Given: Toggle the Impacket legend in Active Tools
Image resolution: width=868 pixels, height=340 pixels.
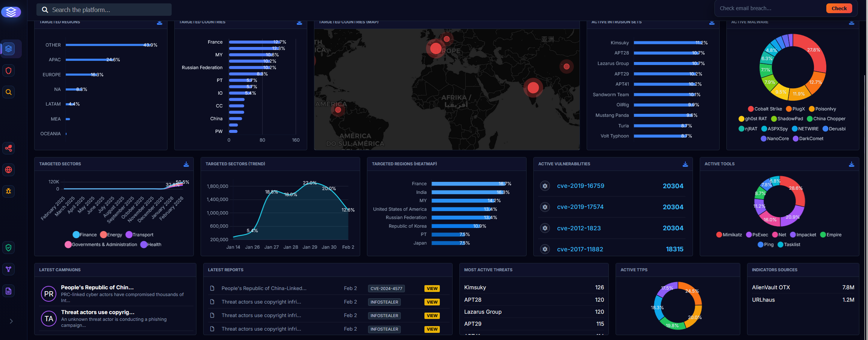Looking at the screenshot, I should tap(803, 235).
